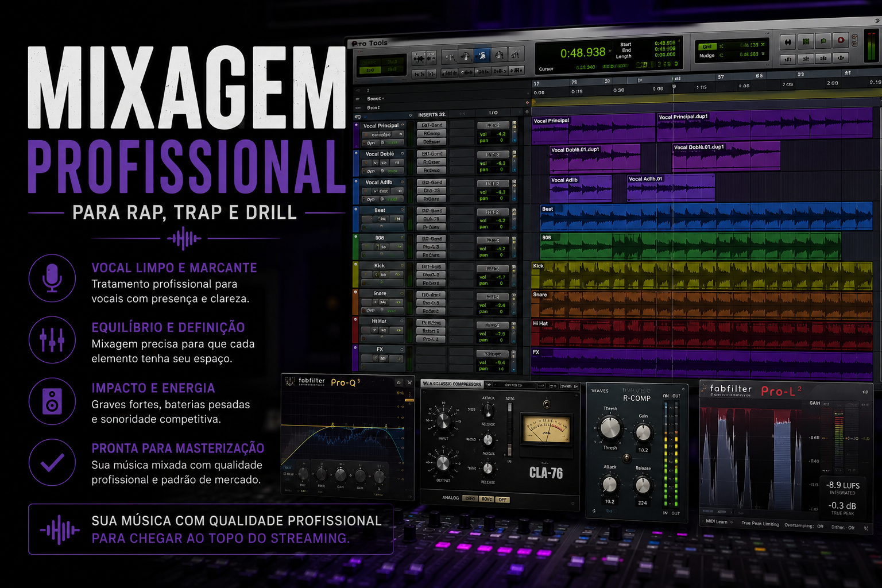
Task: Click the diamond icon beside INSERTS header
Action: coord(411,115)
